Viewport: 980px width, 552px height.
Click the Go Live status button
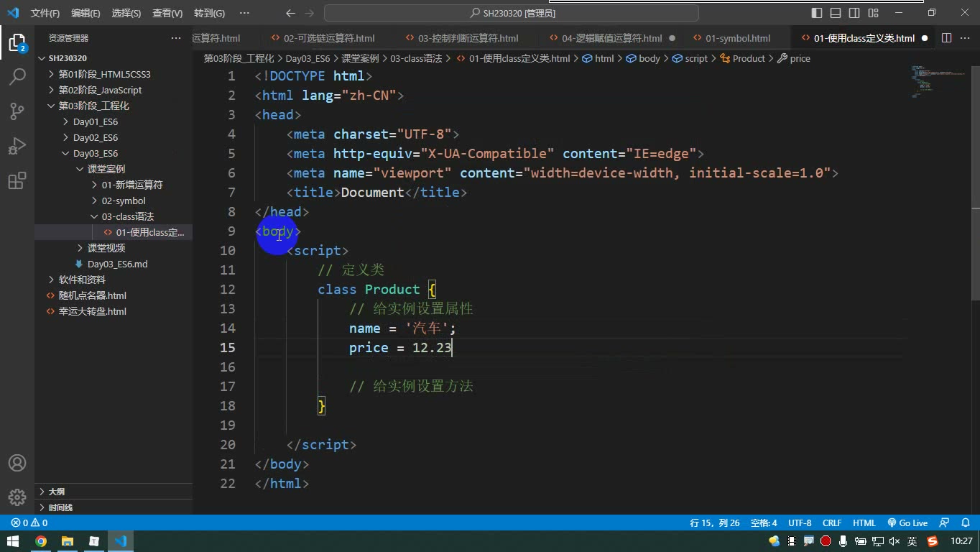(x=907, y=523)
